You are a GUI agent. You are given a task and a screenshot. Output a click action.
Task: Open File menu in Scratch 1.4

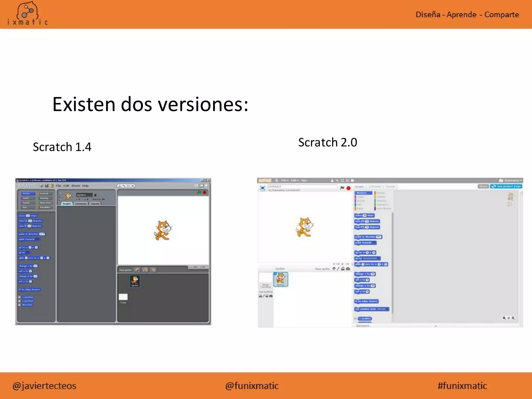pos(59,186)
